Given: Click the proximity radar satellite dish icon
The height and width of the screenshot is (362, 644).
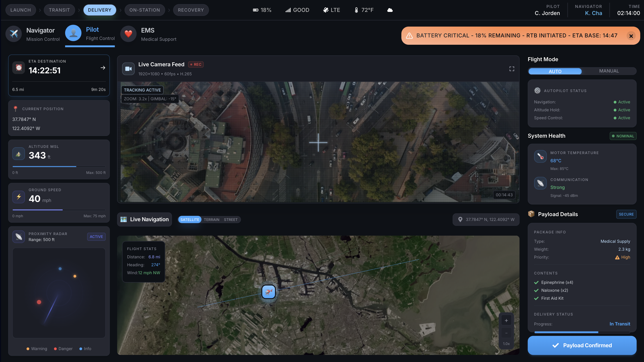Looking at the screenshot, I should pos(19,237).
